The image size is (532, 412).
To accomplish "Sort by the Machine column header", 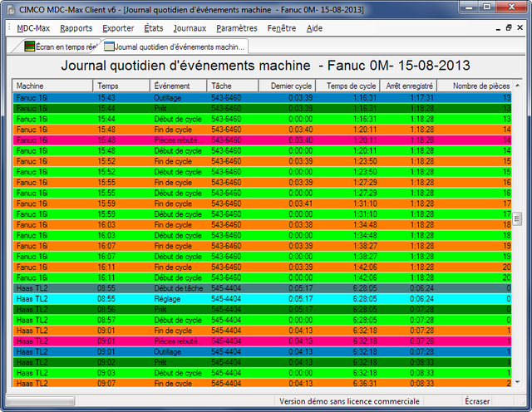I will click(x=52, y=86).
